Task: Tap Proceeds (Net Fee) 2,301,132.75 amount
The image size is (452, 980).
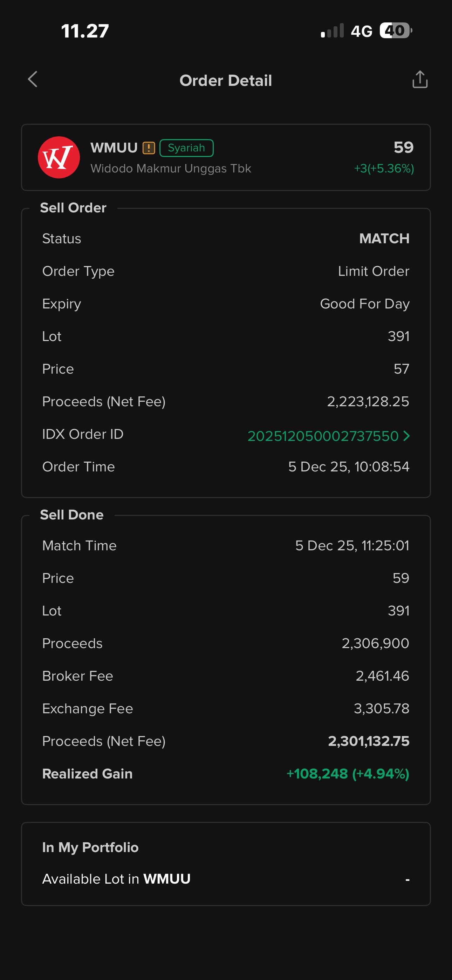Action: pyautogui.click(x=368, y=741)
